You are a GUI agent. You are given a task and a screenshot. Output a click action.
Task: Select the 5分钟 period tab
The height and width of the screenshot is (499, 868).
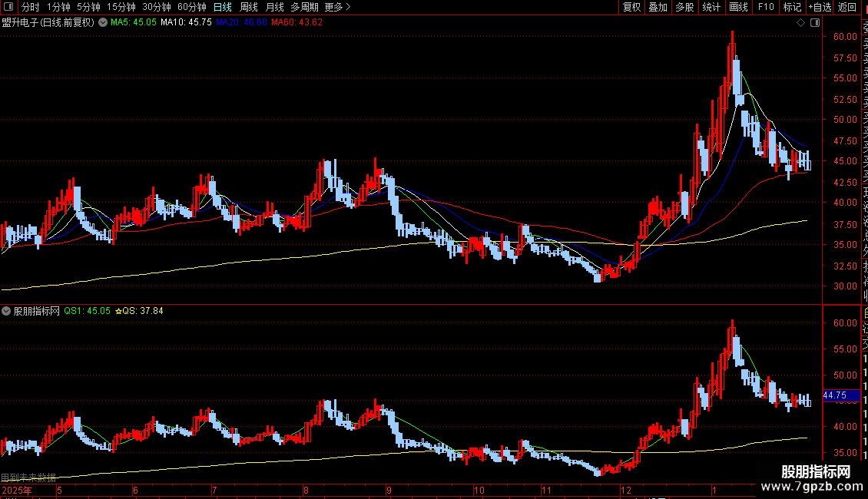[x=88, y=7]
